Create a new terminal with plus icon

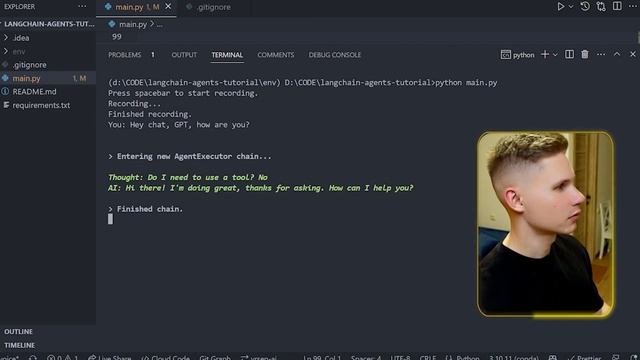pyautogui.click(x=544, y=54)
